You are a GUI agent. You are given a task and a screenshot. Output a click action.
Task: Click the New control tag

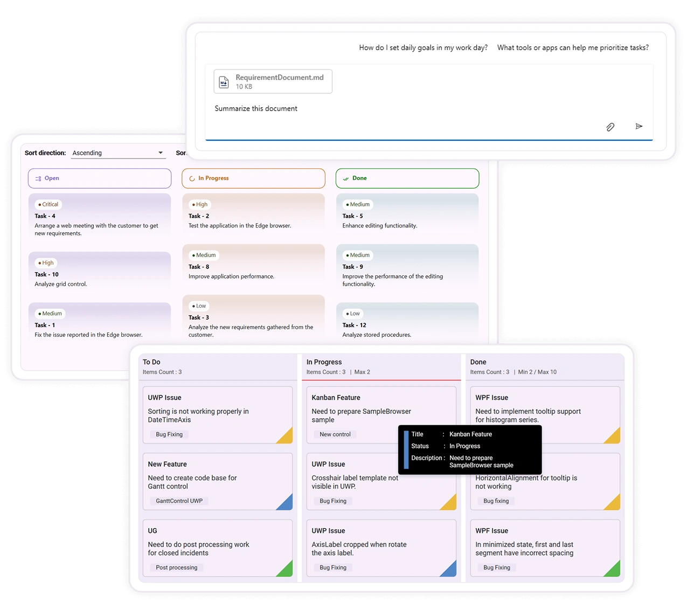[x=335, y=434]
